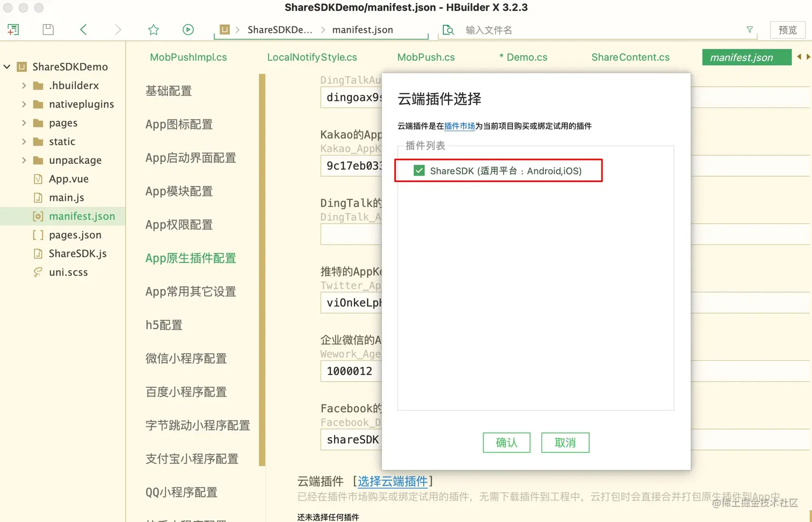Click the uni.scss file icon
Viewport: 812px width, 522px height.
38,272
